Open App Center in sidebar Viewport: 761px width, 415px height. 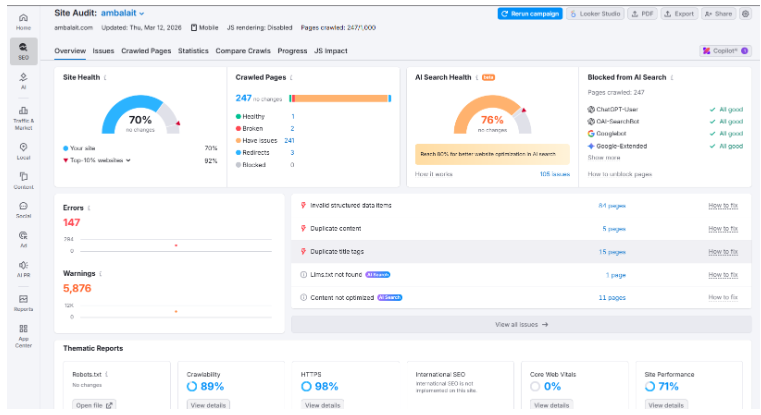(x=23, y=336)
